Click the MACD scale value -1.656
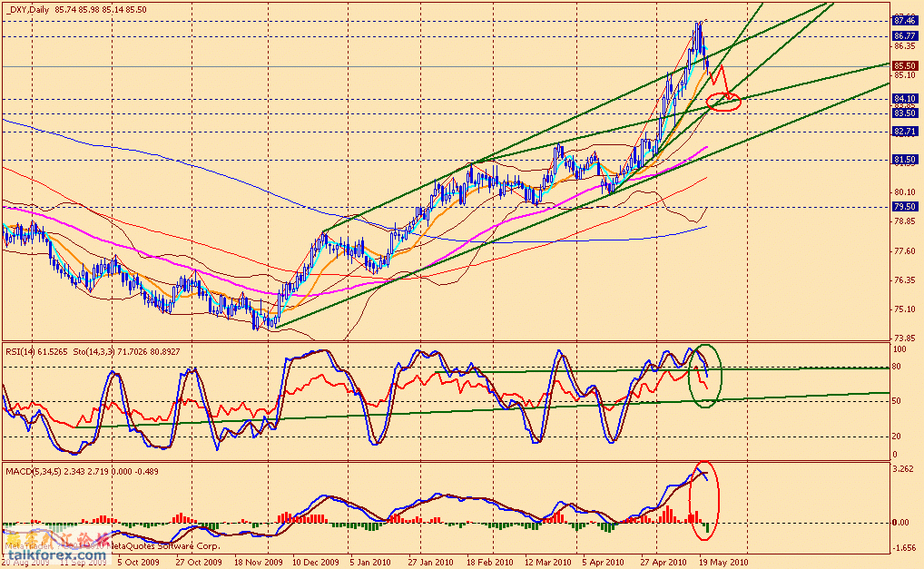 tap(903, 548)
